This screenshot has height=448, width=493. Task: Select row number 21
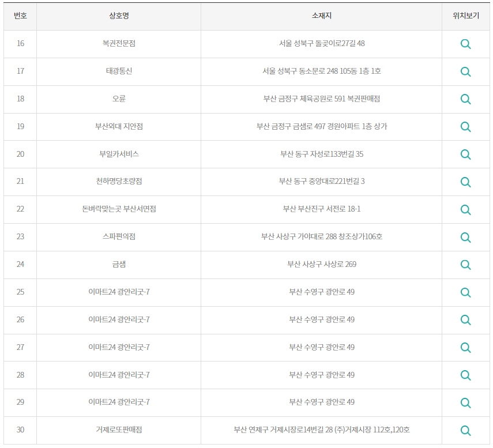pyautogui.click(x=20, y=182)
